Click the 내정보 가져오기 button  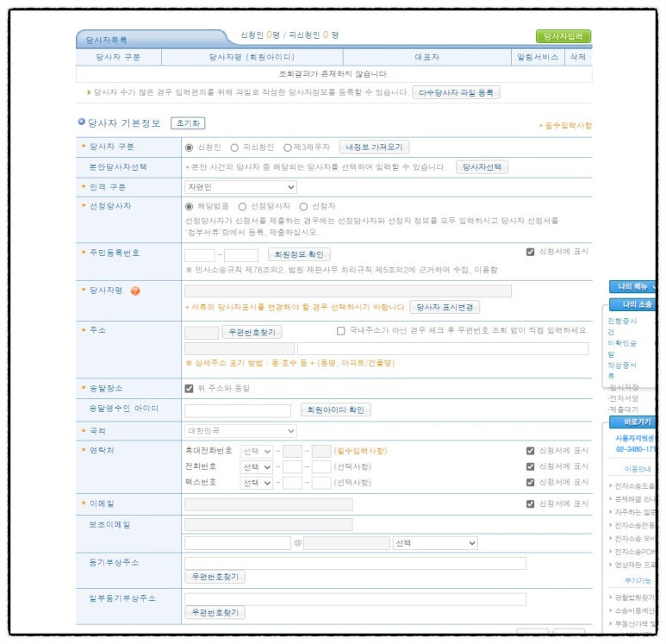point(374,147)
